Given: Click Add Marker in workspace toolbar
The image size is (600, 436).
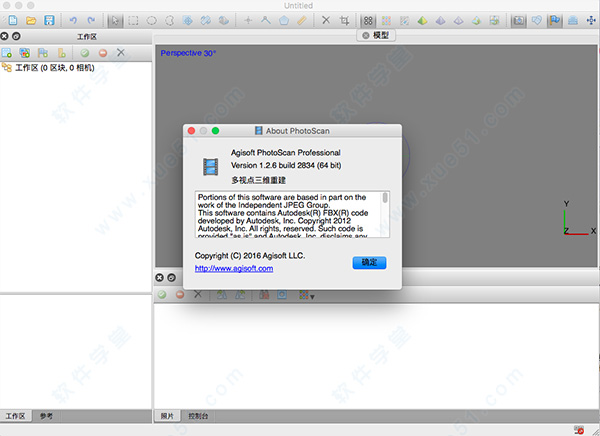Looking at the screenshot, I should (x=43, y=53).
